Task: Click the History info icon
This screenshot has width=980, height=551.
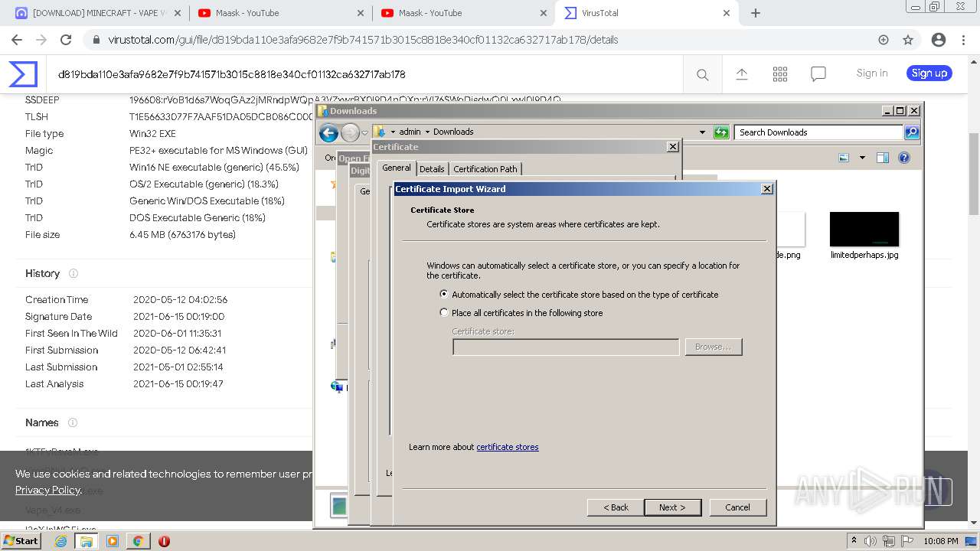Action: click(73, 273)
